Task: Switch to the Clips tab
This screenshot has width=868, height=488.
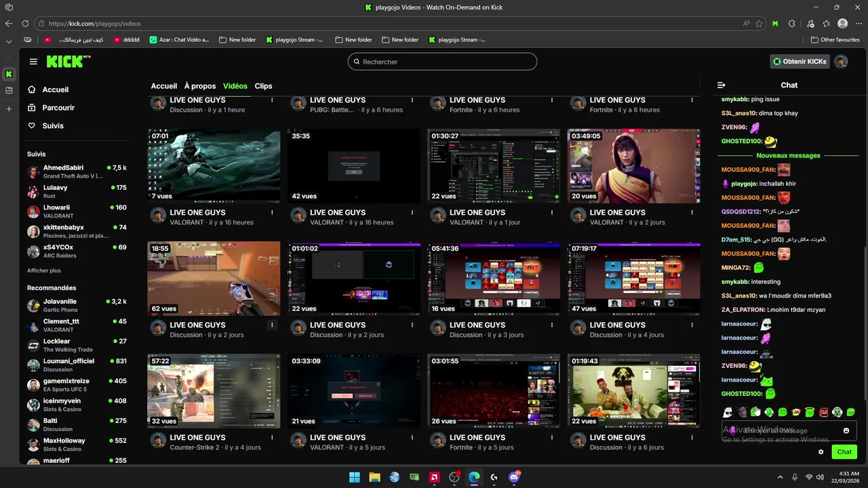Action: click(x=263, y=86)
